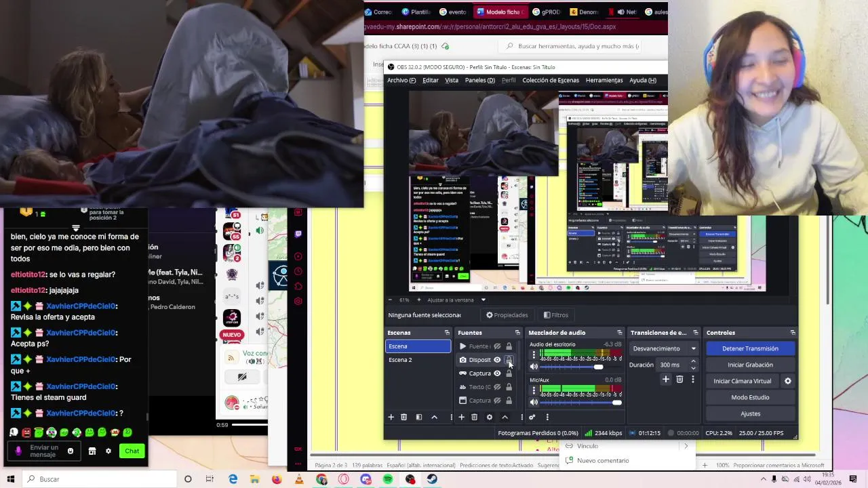Click Detener Transmisión button
The height and width of the screenshot is (488, 868).
750,348
